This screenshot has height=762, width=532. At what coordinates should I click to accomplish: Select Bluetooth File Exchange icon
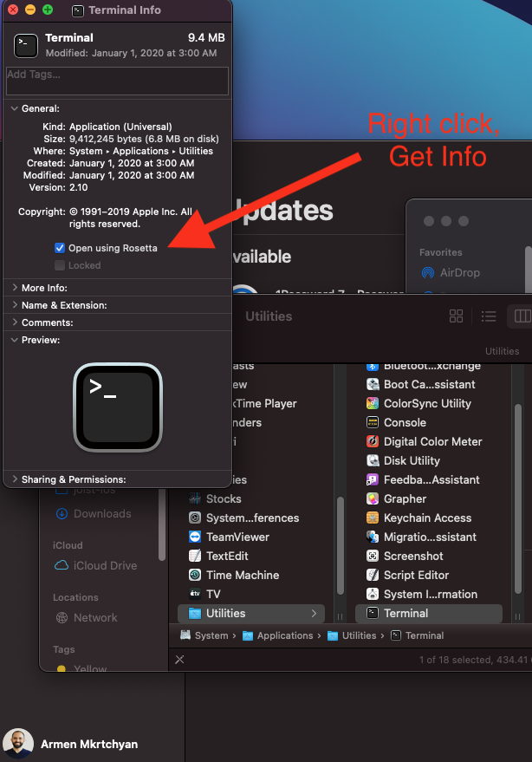[373, 368]
